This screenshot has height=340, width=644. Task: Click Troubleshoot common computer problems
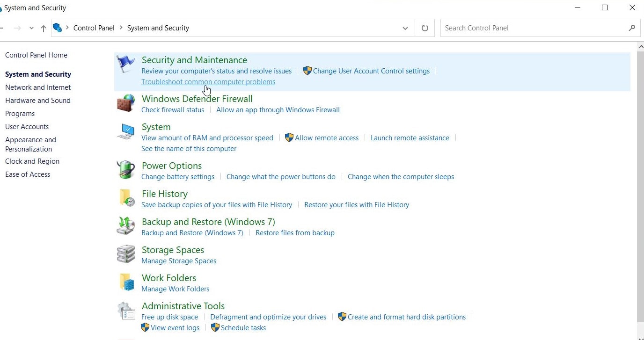tap(208, 82)
